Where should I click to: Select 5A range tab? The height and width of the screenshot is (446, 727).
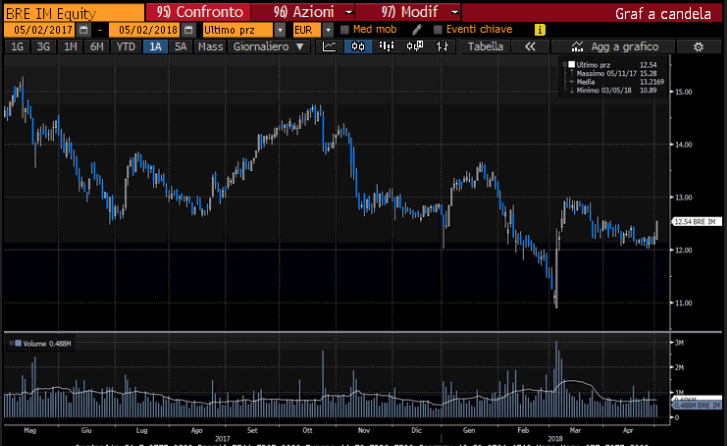click(180, 47)
